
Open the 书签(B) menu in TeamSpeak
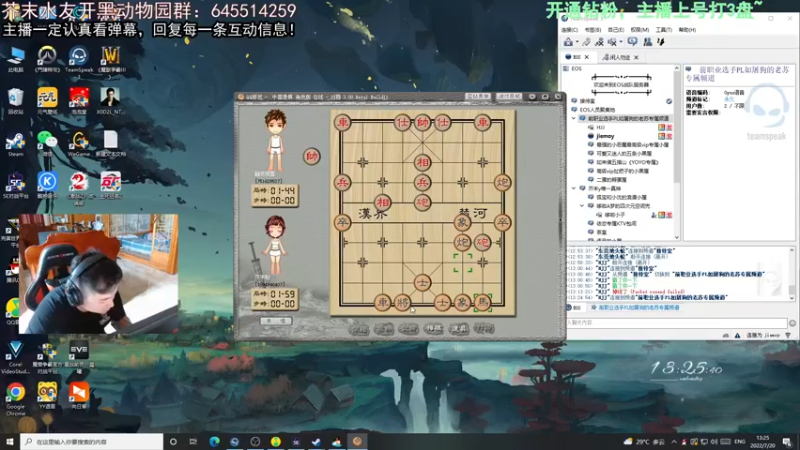pyautogui.click(x=593, y=30)
